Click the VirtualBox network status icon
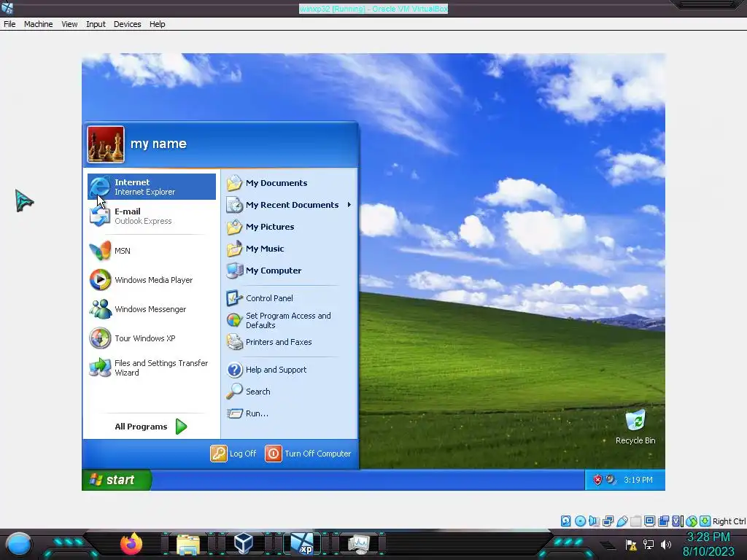Viewport: 747px width, 560px height. pyautogui.click(x=608, y=521)
